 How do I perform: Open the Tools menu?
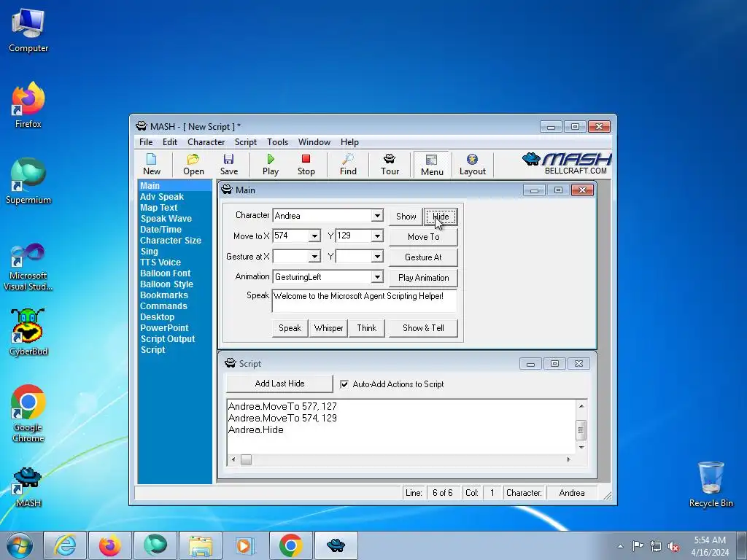click(x=277, y=142)
